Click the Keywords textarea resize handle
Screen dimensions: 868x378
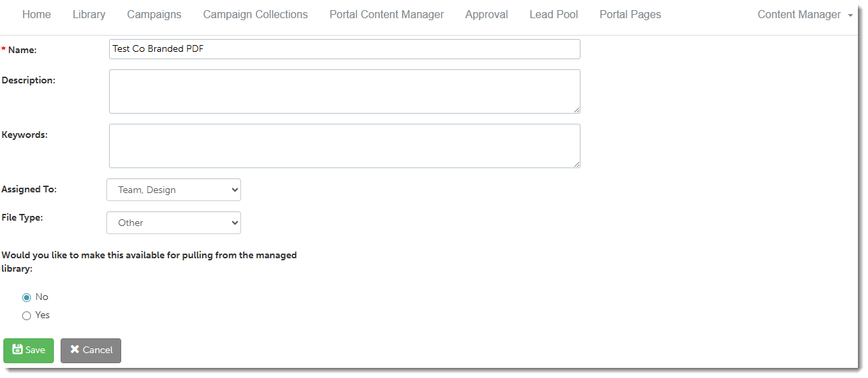click(576, 164)
